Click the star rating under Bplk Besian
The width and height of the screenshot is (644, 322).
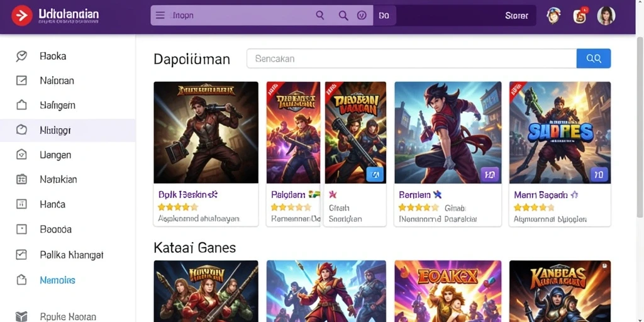click(178, 207)
